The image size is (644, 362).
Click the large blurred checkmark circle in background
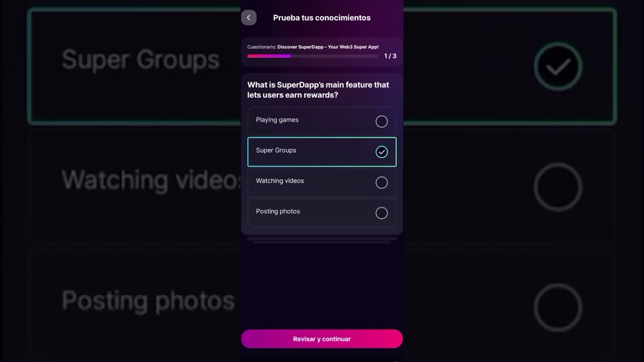pos(558,66)
